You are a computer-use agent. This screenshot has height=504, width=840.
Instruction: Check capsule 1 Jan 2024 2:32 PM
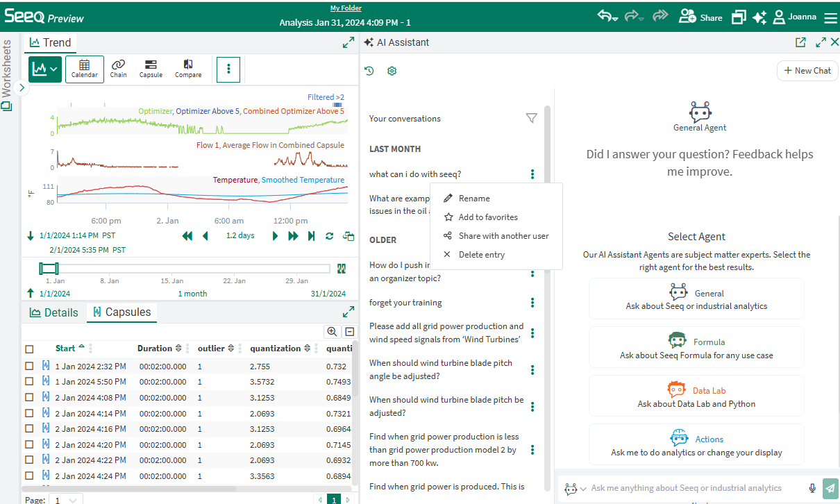coord(29,366)
